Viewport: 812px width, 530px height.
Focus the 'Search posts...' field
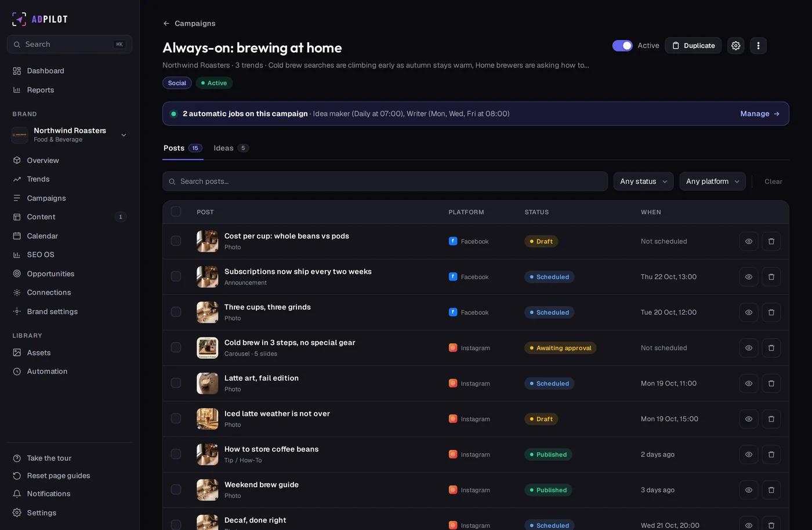(385, 181)
